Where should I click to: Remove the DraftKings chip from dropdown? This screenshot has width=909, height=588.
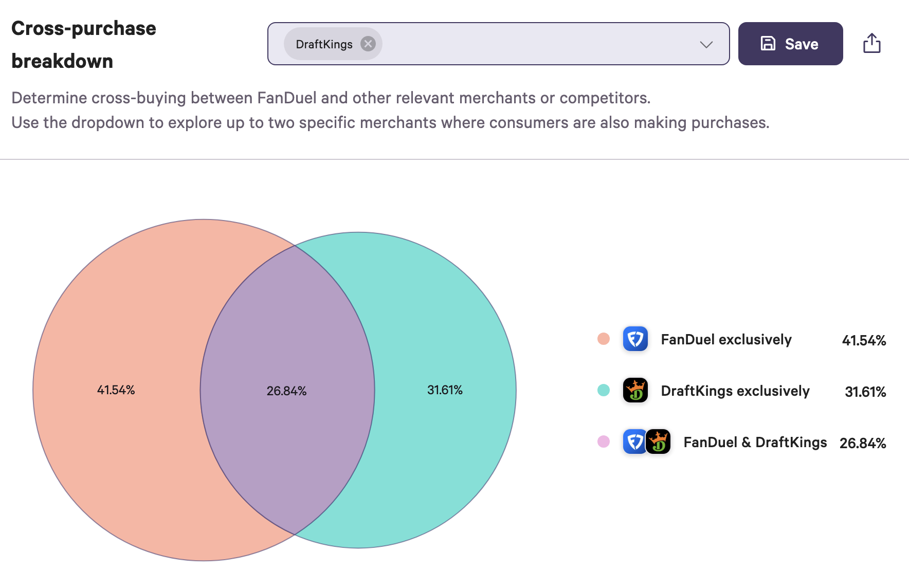click(368, 44)
